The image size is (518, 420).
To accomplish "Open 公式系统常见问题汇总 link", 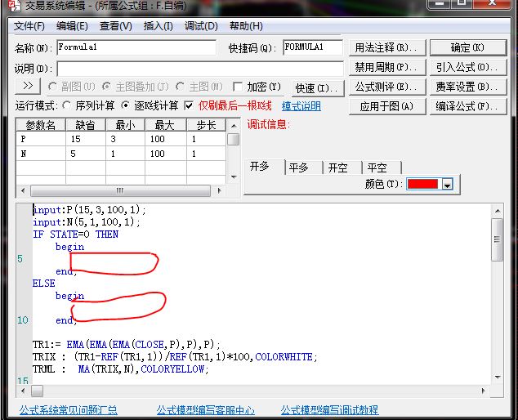I will pos(68,410).
